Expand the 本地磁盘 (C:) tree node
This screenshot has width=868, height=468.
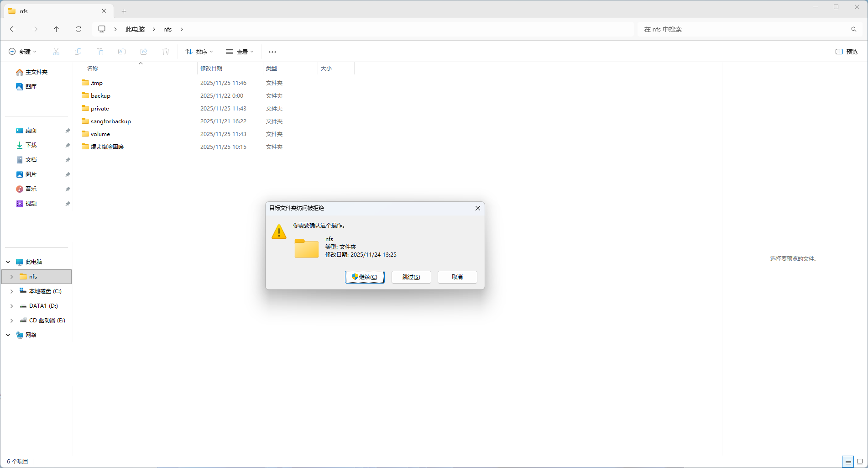(12, 291)
